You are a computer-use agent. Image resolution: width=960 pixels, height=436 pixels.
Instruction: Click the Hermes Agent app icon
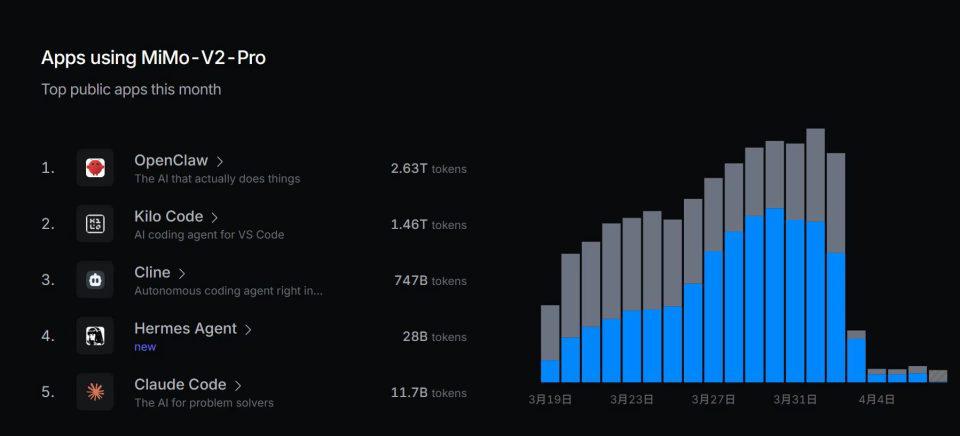point(95,336)
